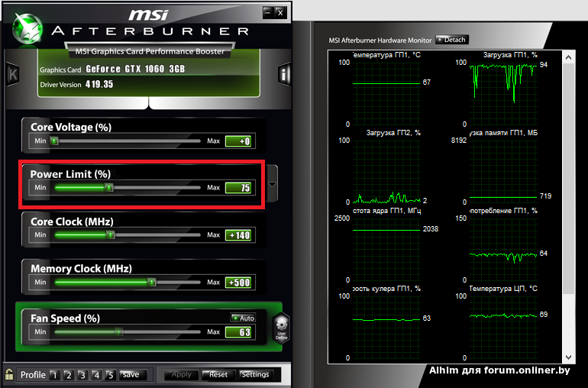The image size is (588, 388).
Task: Select profile slot 5
Action: [x=110, y=375]
